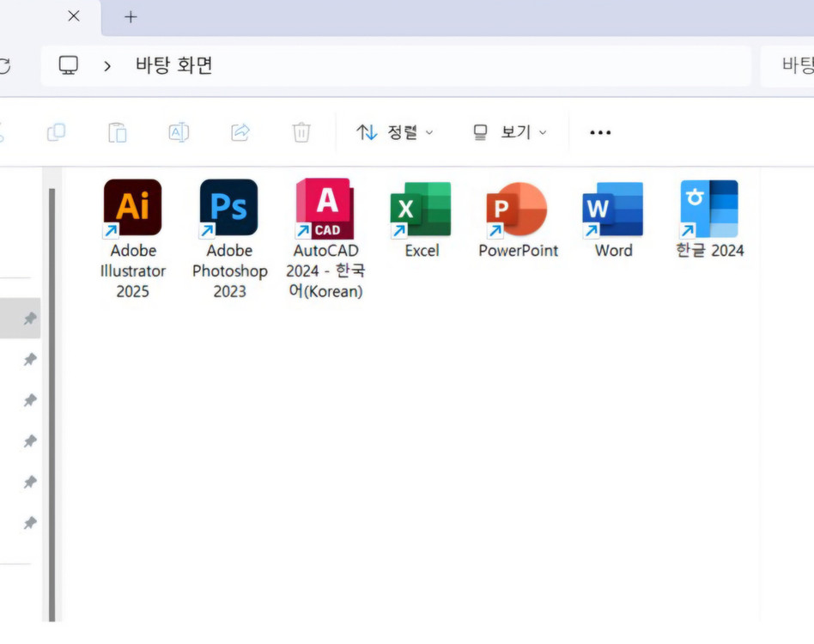The width and height of the screenshot is (814, 644).
Task: Click the Rename toolbar icon
Action: pyautogui.click(x=179, y=132)
